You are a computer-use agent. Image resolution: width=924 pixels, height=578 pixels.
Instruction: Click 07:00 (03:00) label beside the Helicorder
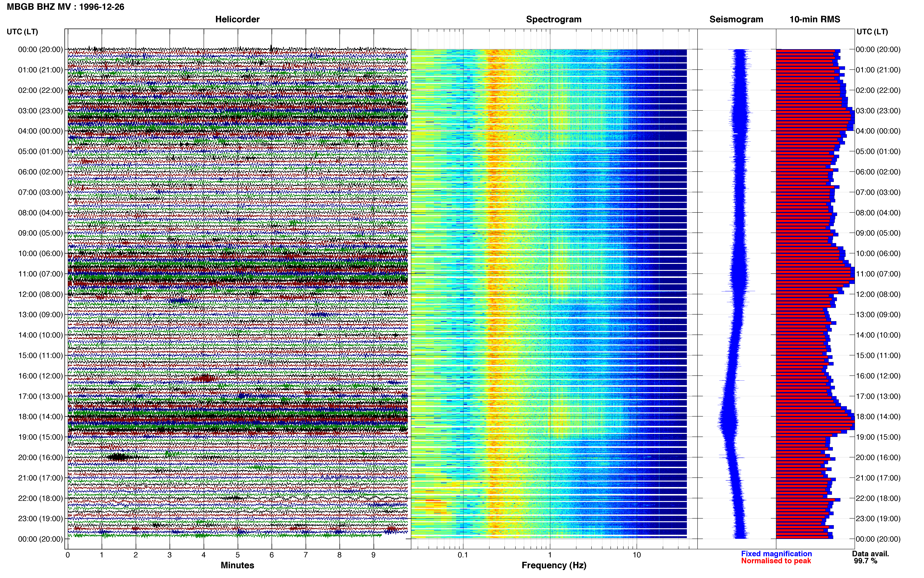coord(41,192)
